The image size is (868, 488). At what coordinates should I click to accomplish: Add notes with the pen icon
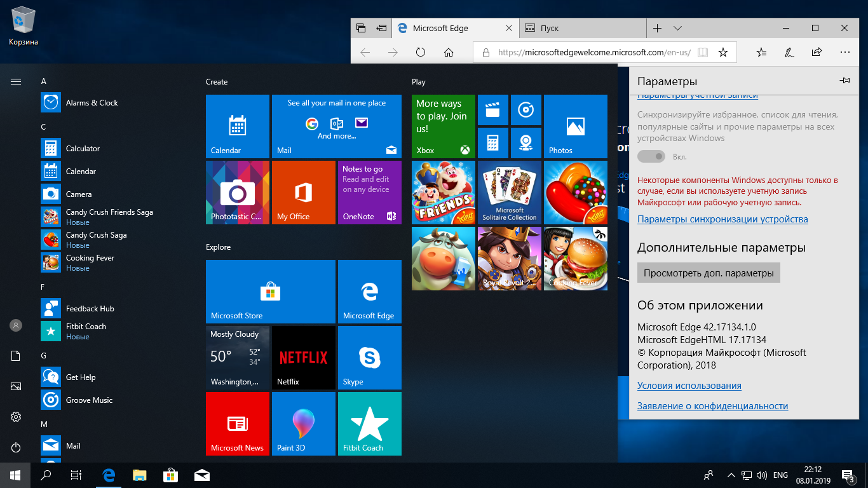pyautogui.click(x=789, y=53)
